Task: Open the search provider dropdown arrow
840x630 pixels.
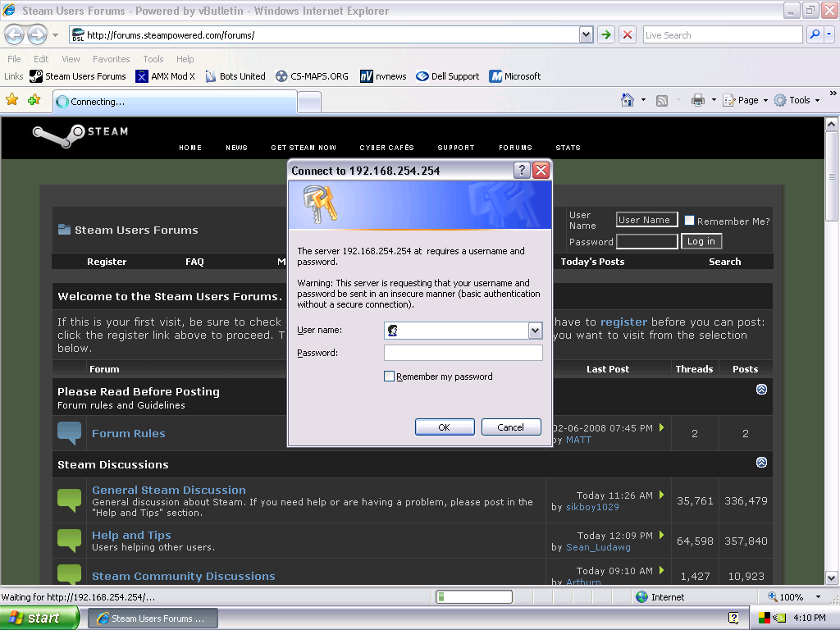Action: pos(829,34)
